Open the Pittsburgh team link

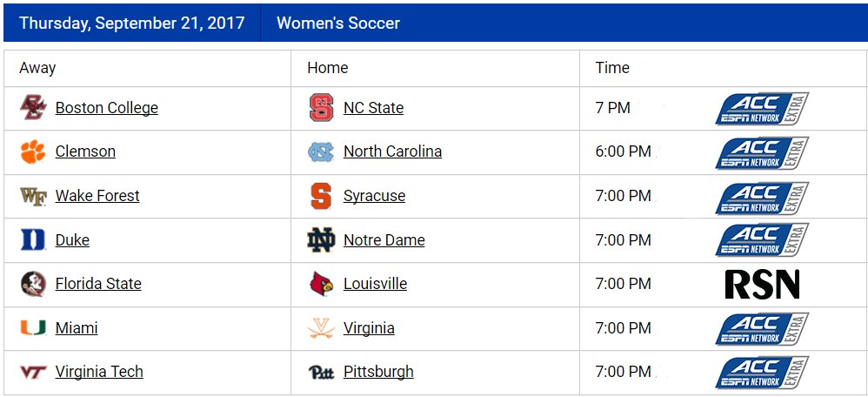(x=378, y=372)
